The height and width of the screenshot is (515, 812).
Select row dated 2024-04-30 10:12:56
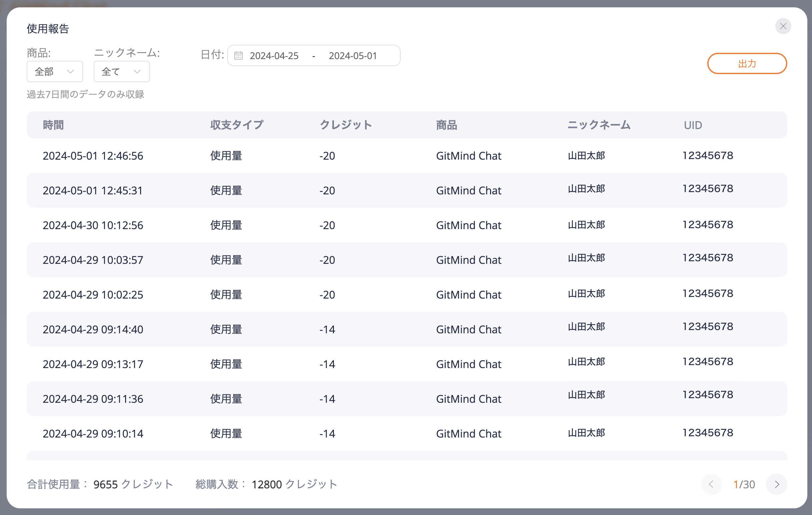(93, 225)
